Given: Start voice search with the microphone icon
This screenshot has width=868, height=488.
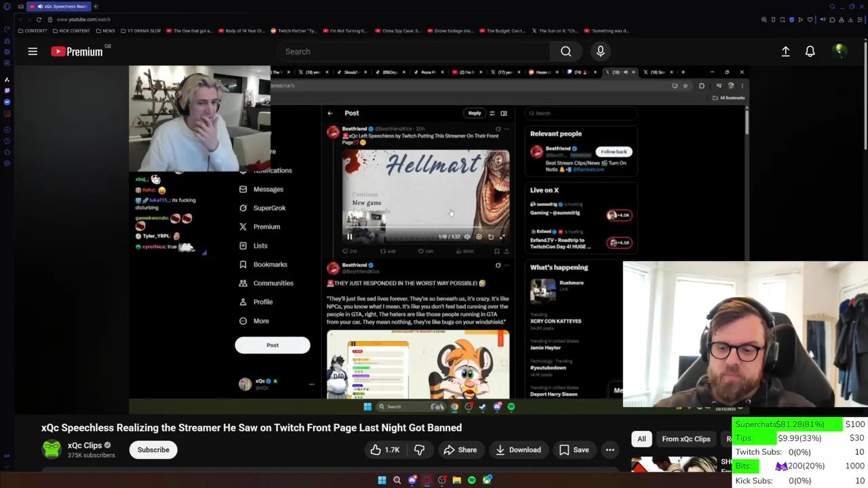Looking at the screenshot, I should coord(600,52).
